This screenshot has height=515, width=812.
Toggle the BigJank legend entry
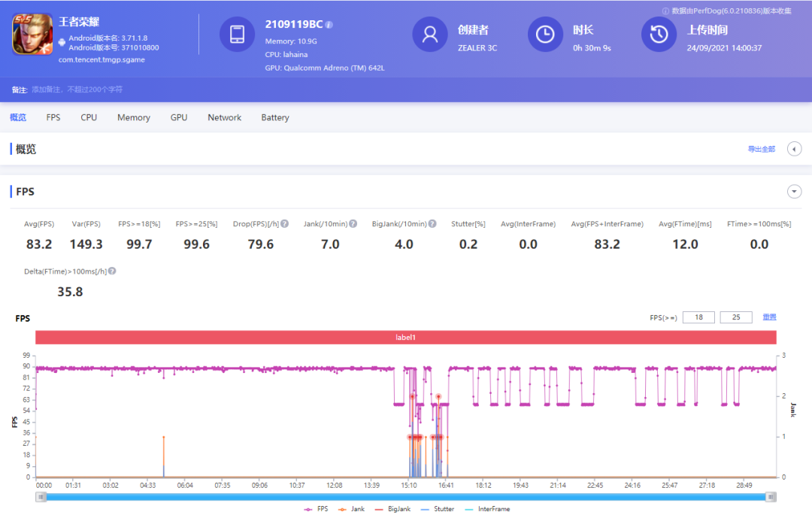pos(393,509)
